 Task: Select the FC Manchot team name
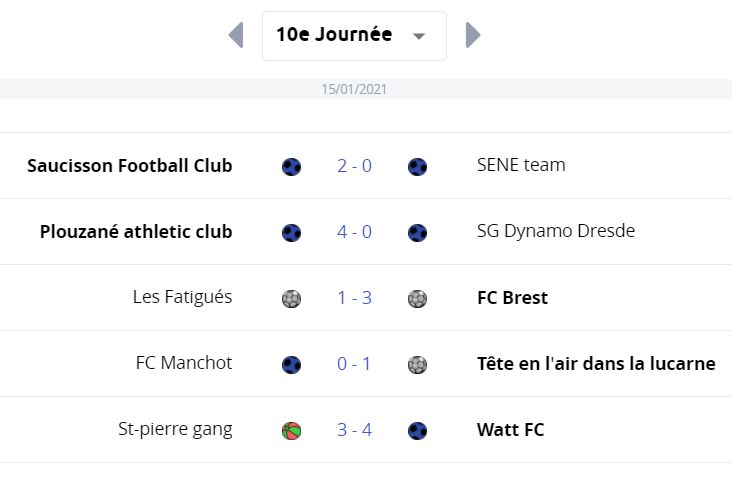tap(184, 363)
